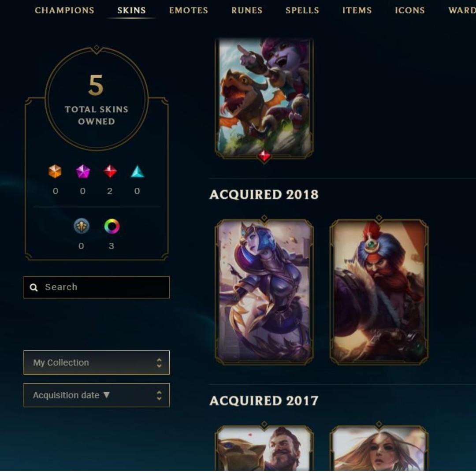This screenshot has height=476, width=476.
Task: Open the Icons tab
Action: click(410, 10)
